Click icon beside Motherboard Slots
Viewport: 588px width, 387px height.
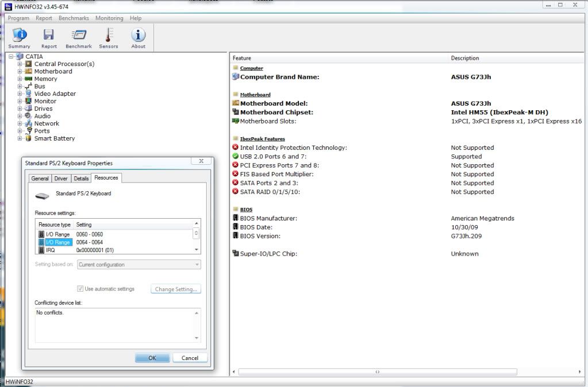click(236, 121)
